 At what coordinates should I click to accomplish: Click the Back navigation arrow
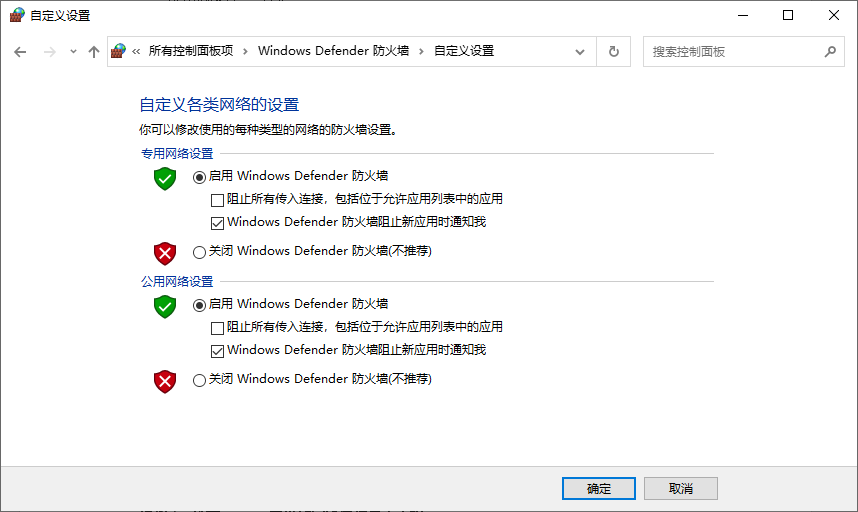(x=20, y=52)
